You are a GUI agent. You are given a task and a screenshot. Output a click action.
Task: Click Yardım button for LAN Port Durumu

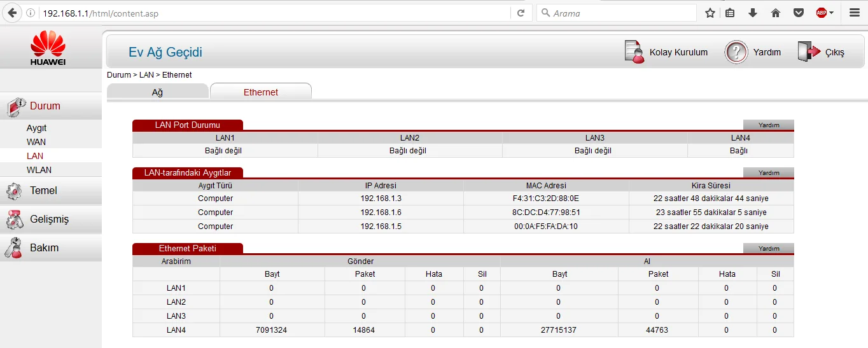click(x=768, y=125)
